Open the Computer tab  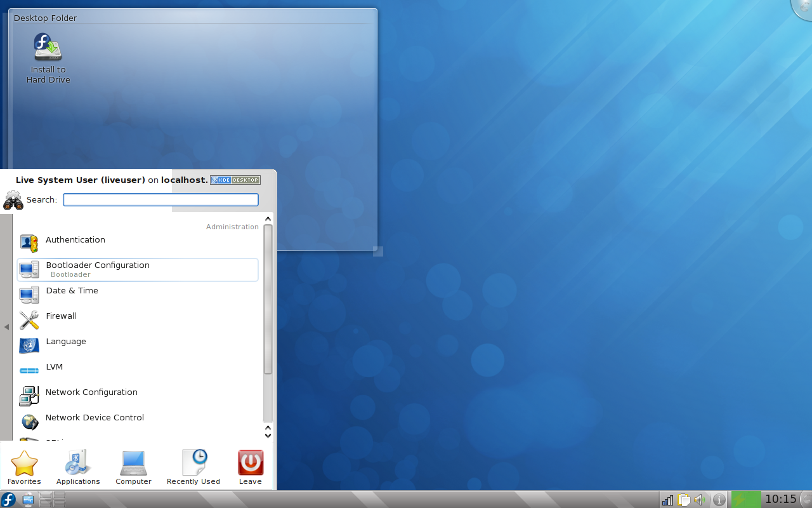(133, 467)
